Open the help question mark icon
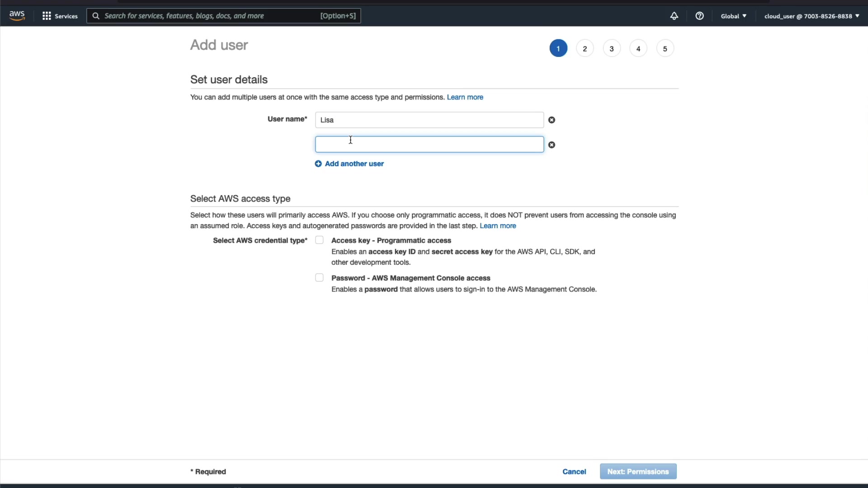This screenshot has height=488, width=868. (x=699, y=16)
